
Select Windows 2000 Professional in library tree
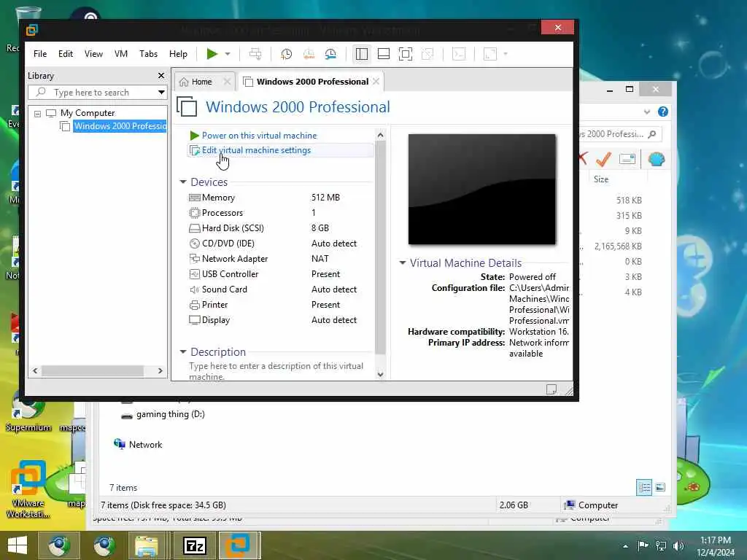pyautogui.click(x=120, y=126)
